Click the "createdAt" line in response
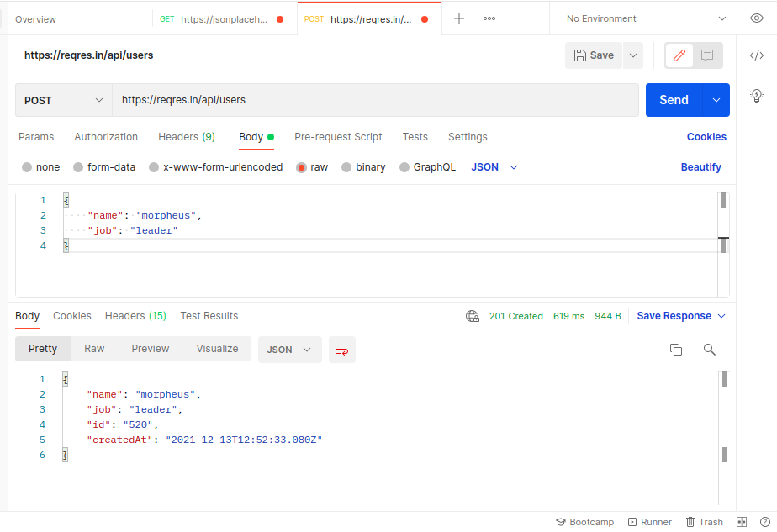 tap(204, 440)
